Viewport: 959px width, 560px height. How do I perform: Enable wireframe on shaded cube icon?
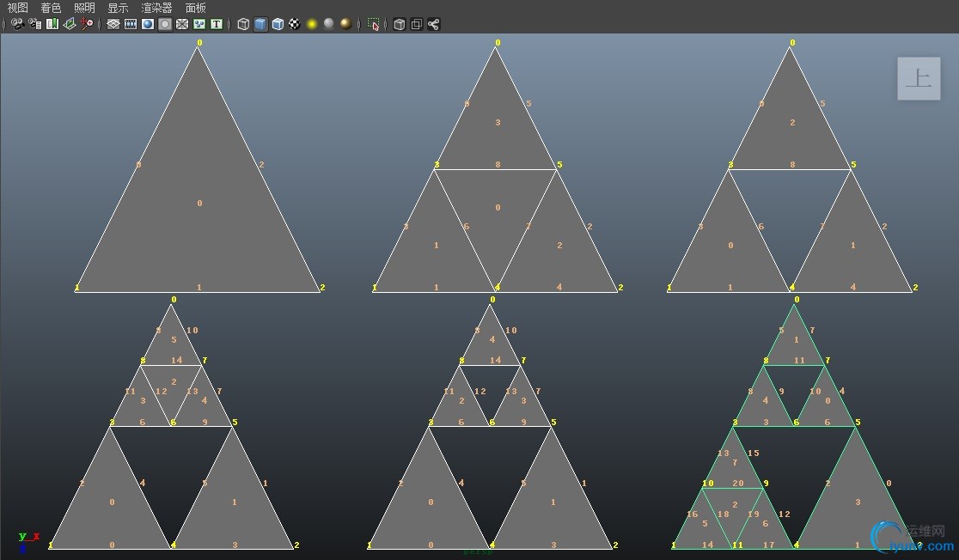tap(278, 24)
